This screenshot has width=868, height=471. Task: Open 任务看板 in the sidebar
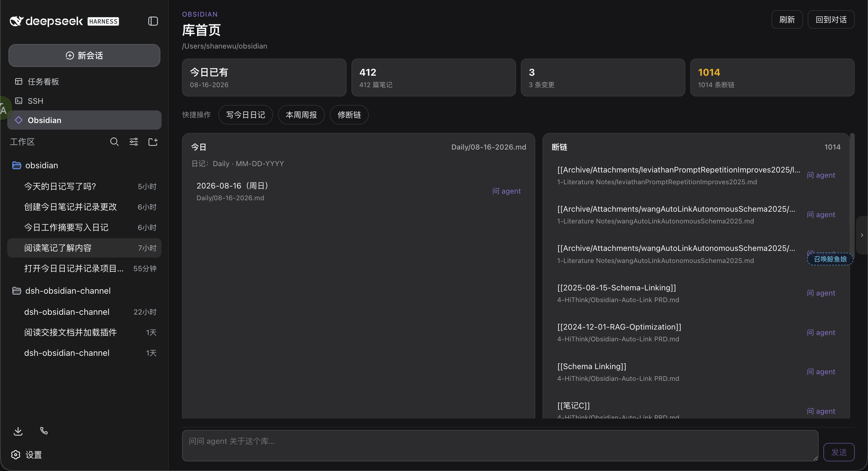tap(84, 82)
